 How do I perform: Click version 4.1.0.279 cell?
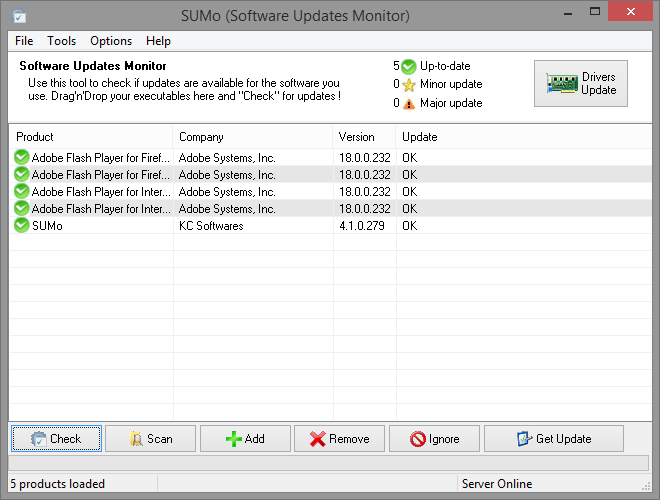pyautogui.click(x=362, y=226)
